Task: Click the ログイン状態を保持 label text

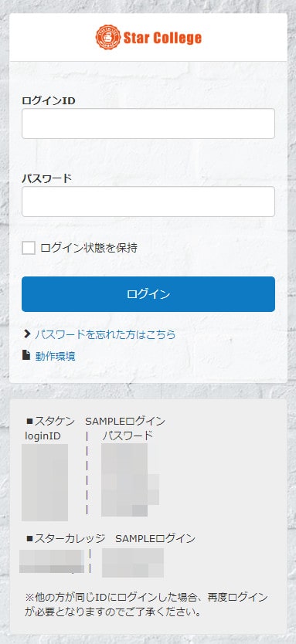Action: [x=89, y=248]
